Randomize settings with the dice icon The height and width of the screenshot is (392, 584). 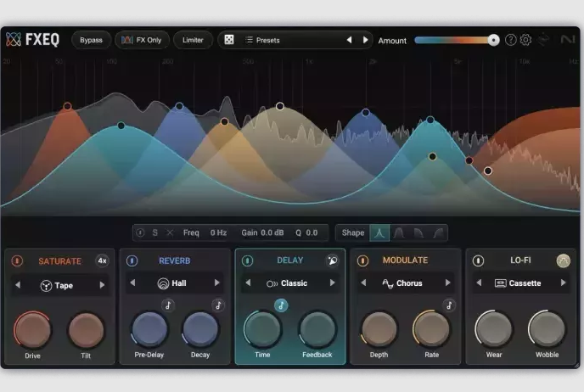(x=229, y=40)
